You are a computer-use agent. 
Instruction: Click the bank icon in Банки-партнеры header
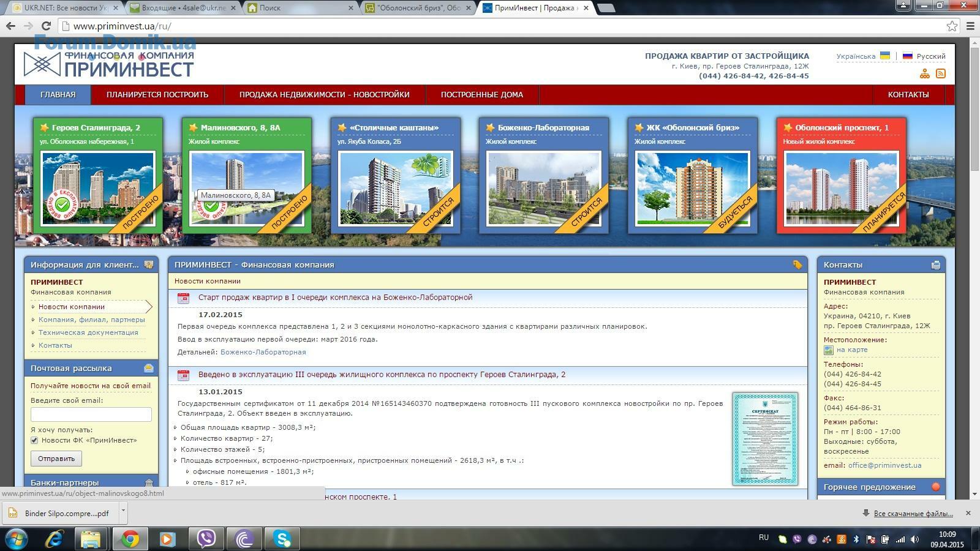coord(148,483)
